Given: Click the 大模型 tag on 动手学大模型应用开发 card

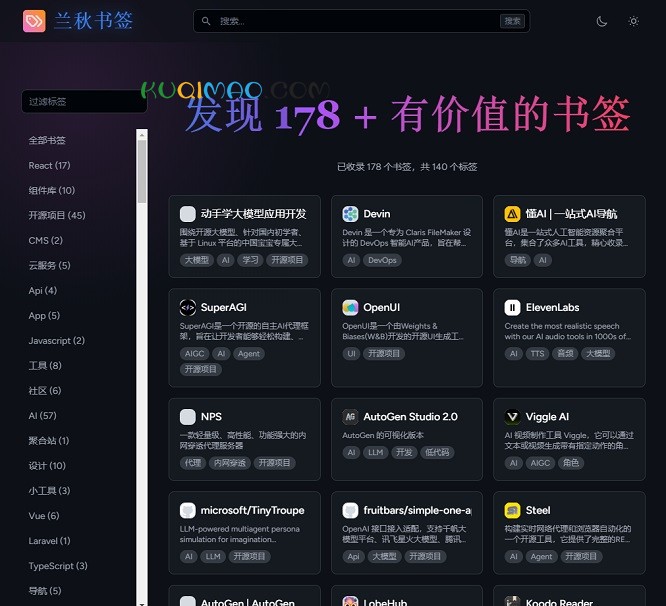Looking at the screenshot, I should coord(197,260).
